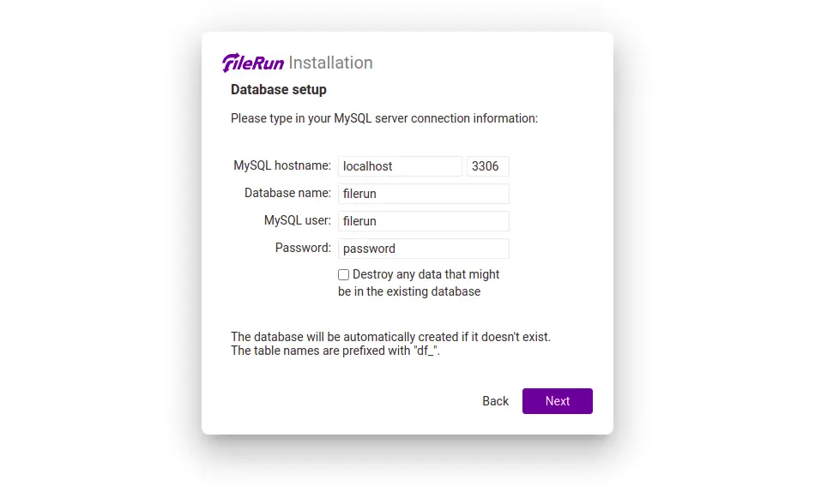Focus the Database name input field
The width and height of the screenshot is (821, 504).
point(424,194)
